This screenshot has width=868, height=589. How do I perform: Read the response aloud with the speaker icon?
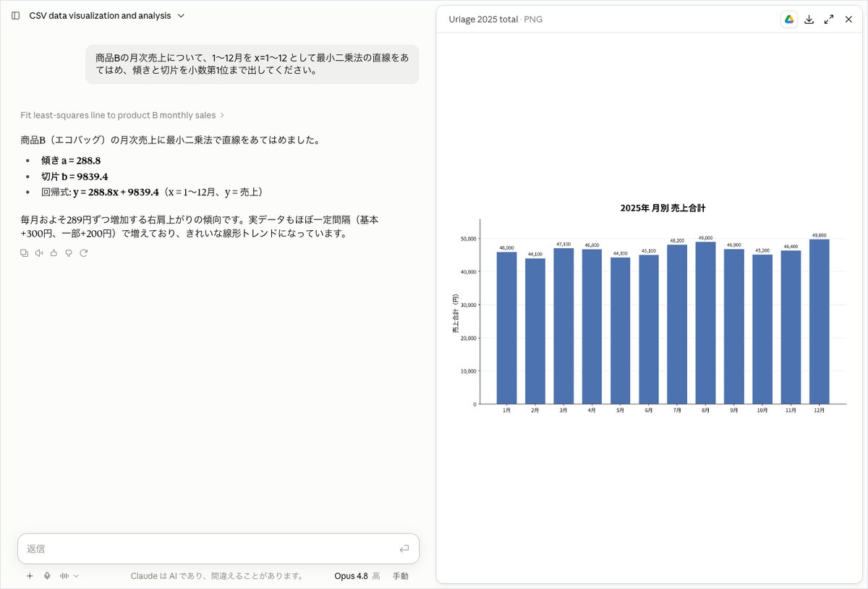click(x=39, y=253)
